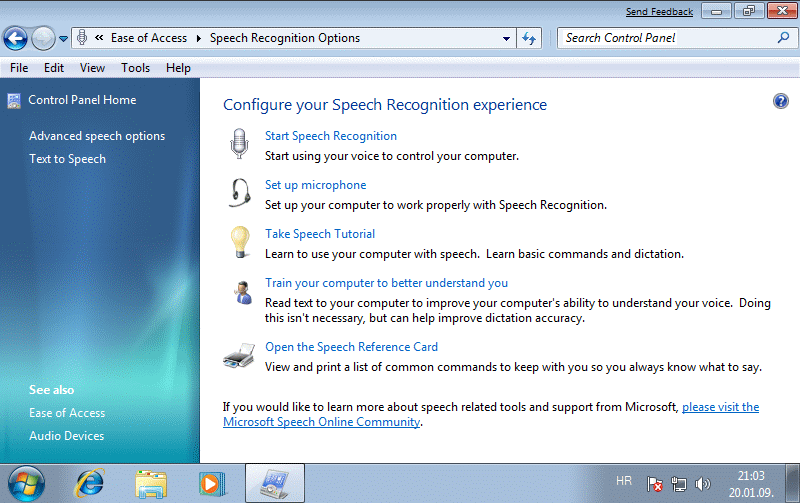Open the File menu
Viewport: 800px width, 503px height.
coord(19,68)
